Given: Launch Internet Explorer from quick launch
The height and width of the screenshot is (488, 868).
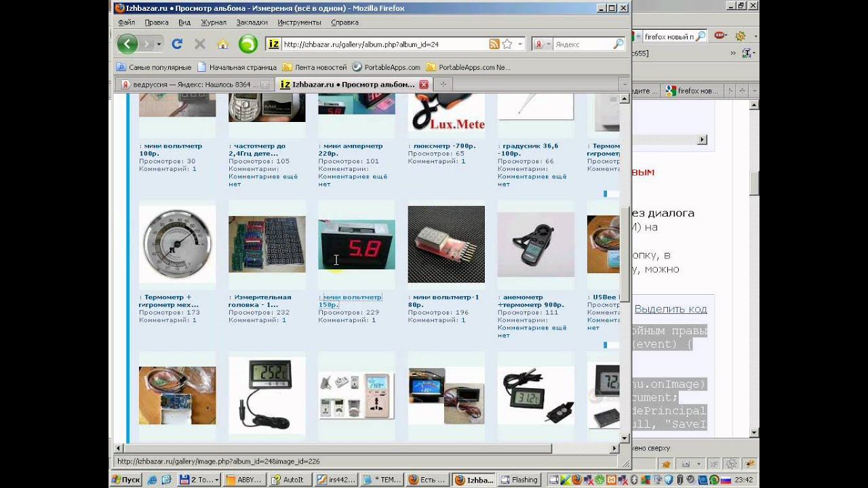Looking at the screenshot, I should click(x=152, y=480).
